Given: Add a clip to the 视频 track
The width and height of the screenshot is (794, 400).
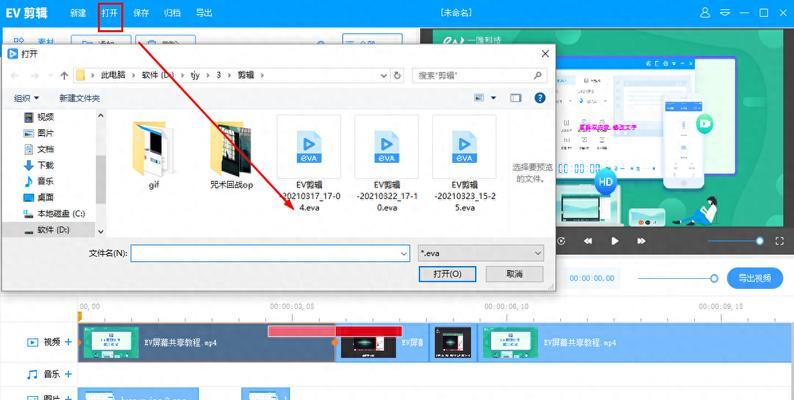Looking at the screenshot, I should (68, 342).
